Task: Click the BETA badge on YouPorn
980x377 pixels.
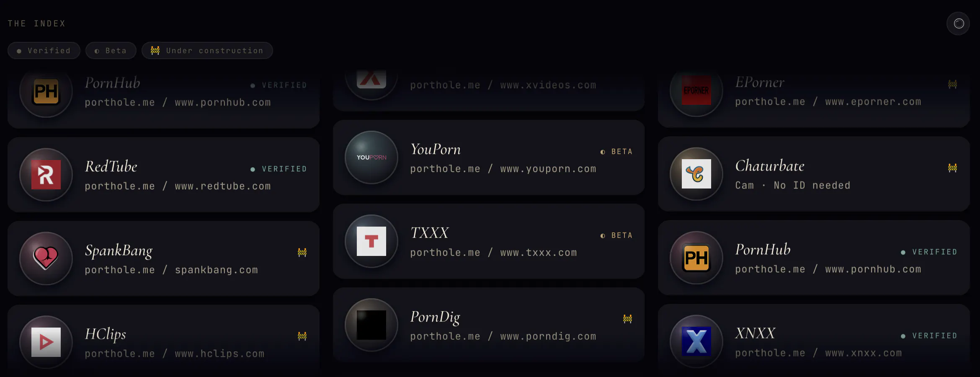Action: (616, 152)
